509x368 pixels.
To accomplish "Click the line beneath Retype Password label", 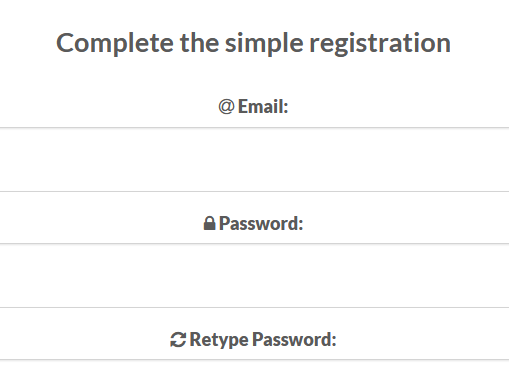I will (x=254, y=360).
